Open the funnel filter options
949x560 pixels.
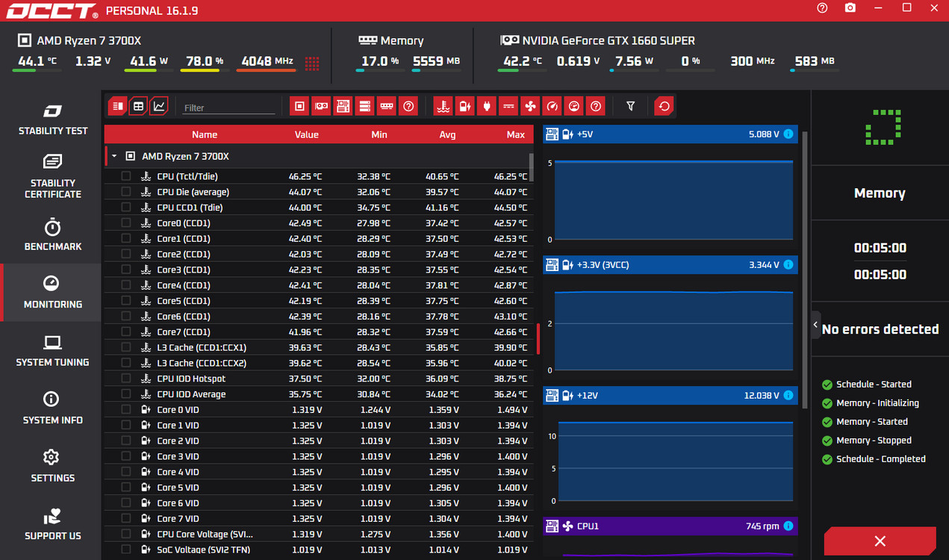point(631,107)
